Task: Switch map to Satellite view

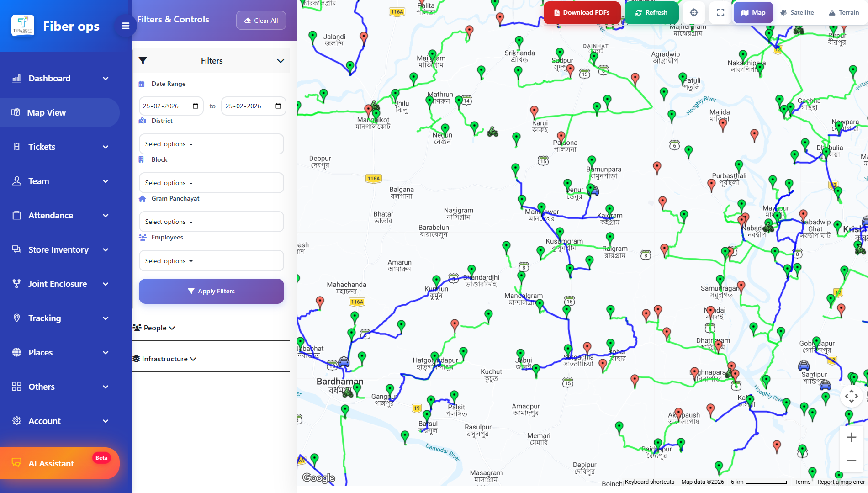Action: (x=797, y=13)
